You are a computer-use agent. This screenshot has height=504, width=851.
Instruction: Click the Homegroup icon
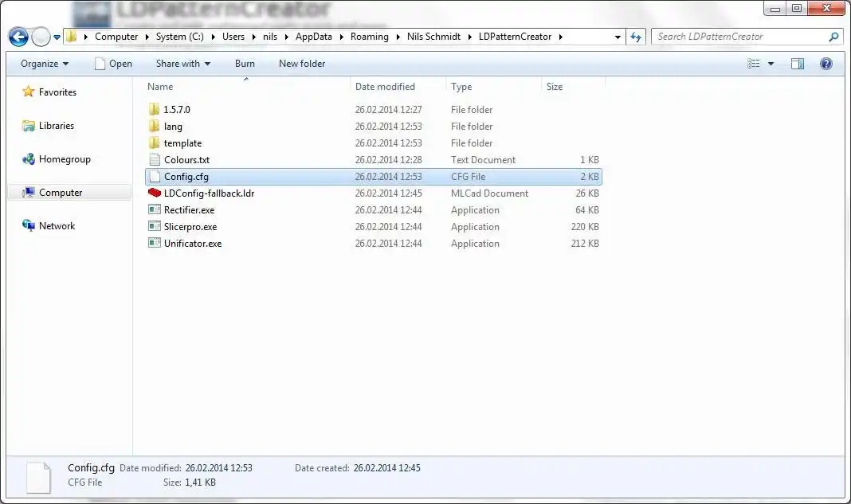[x=28, y=159]
